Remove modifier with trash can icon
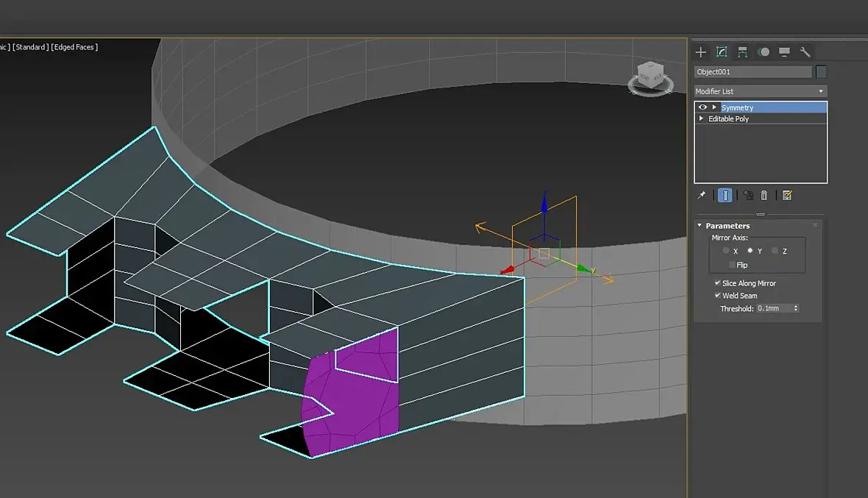Screen dimensions: 868x498 point(764,196)
